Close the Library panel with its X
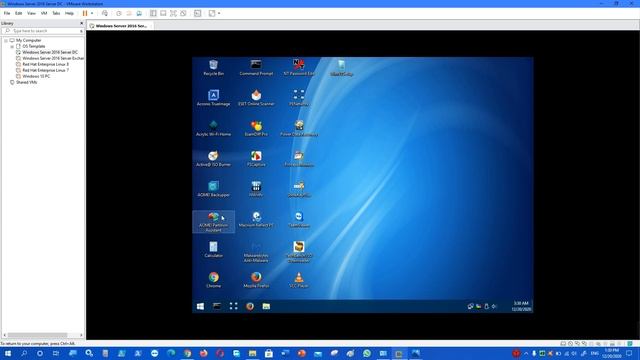Viewport: 640px width, 360px height. click(x=81, y=23)
